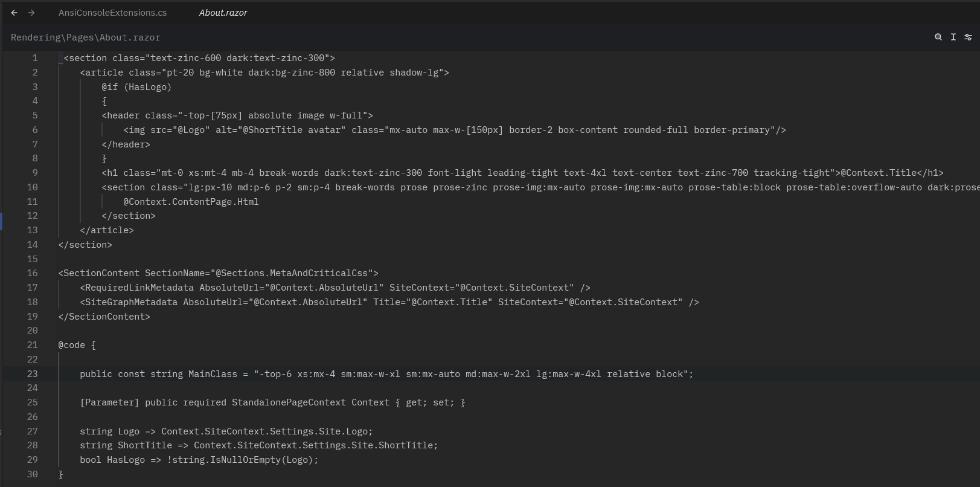This screenshot has height=487, width=980.
Task: Switch to the AnsiConsoleExtensions.cs tab
Action: [x=112, y=13]
